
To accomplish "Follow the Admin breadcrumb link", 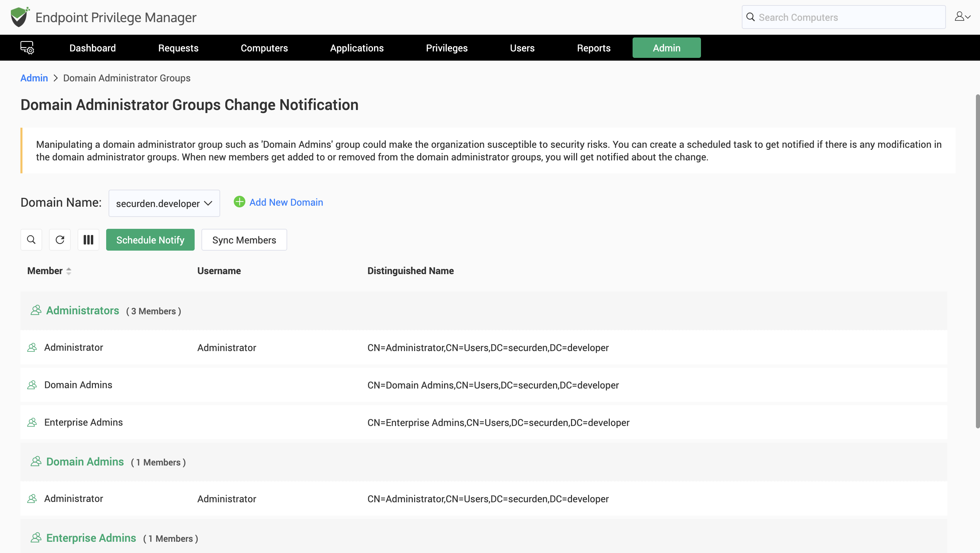I will [34, 78].
